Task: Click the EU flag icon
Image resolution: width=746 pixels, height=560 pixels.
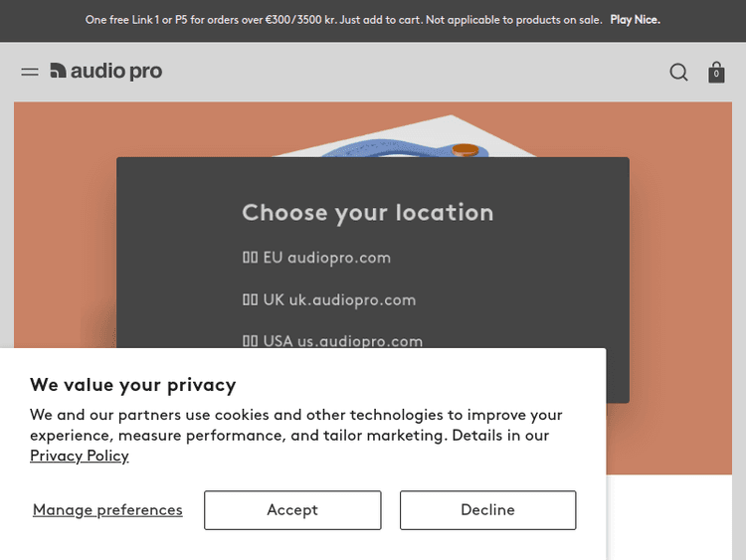Action: pyautogui.click(x=251, y=258)
